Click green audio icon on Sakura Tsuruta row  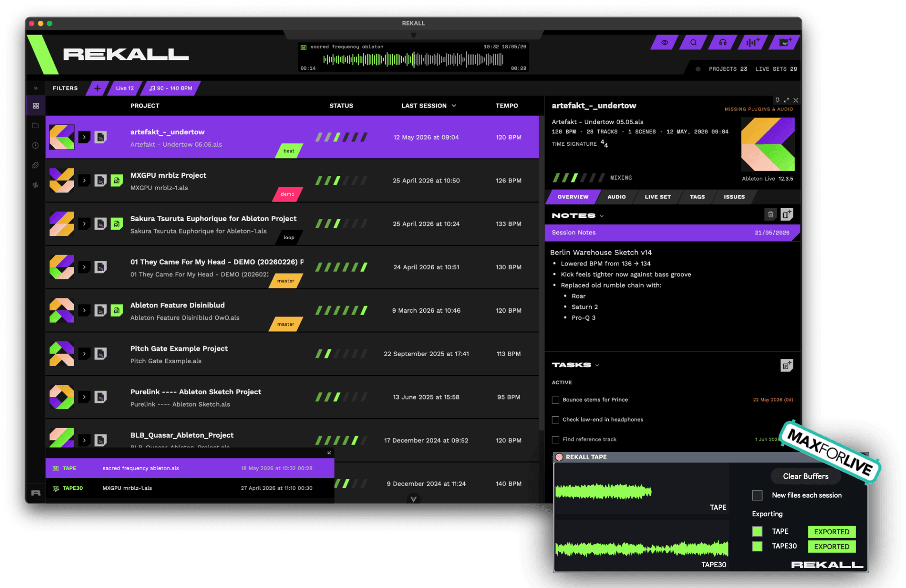click(x=117, y=224)
